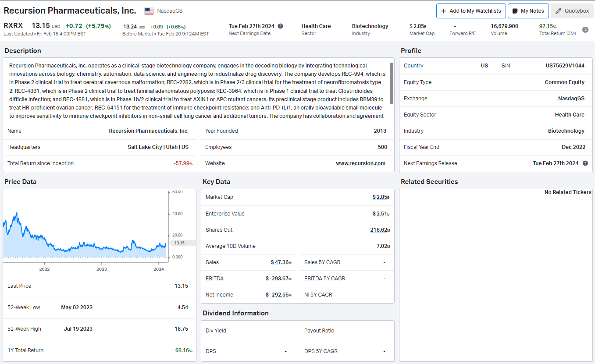Click the Health Care sector in header
Viewport: 595px width, 364px height.
click(316, 26)
